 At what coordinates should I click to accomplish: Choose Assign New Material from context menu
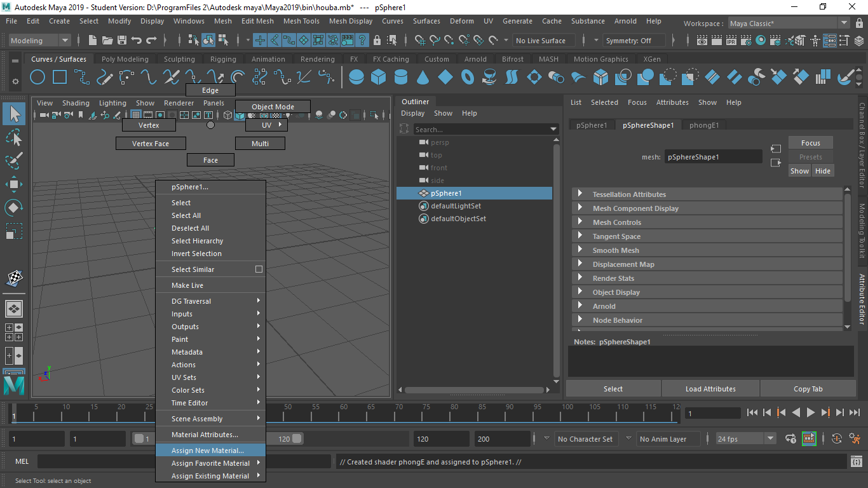pyautogui.click(x=210, y=451)
